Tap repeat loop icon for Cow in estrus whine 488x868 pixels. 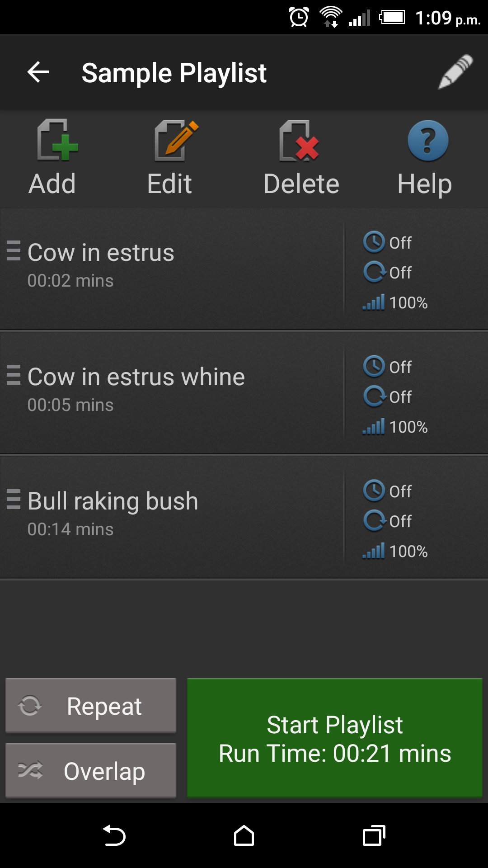pos(375,396)
